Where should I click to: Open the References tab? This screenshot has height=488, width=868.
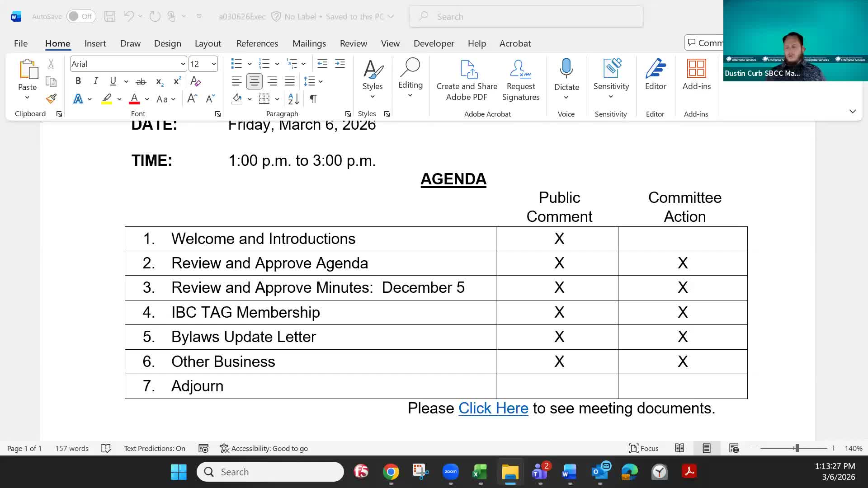(257, 43)
